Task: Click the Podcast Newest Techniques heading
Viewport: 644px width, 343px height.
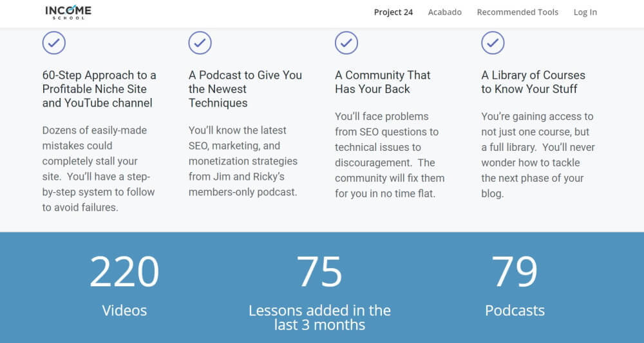Action: pos(245,89)
